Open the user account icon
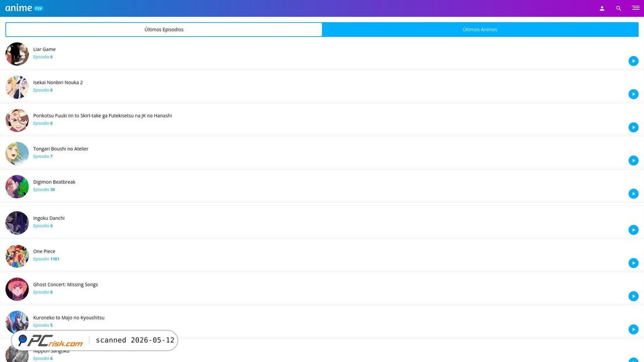Screen dimensions: 644x362 (x=602, y=8)
